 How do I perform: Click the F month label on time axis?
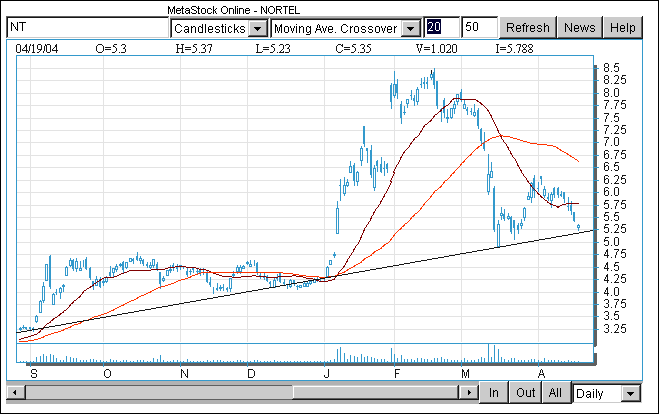pos(397,374)
